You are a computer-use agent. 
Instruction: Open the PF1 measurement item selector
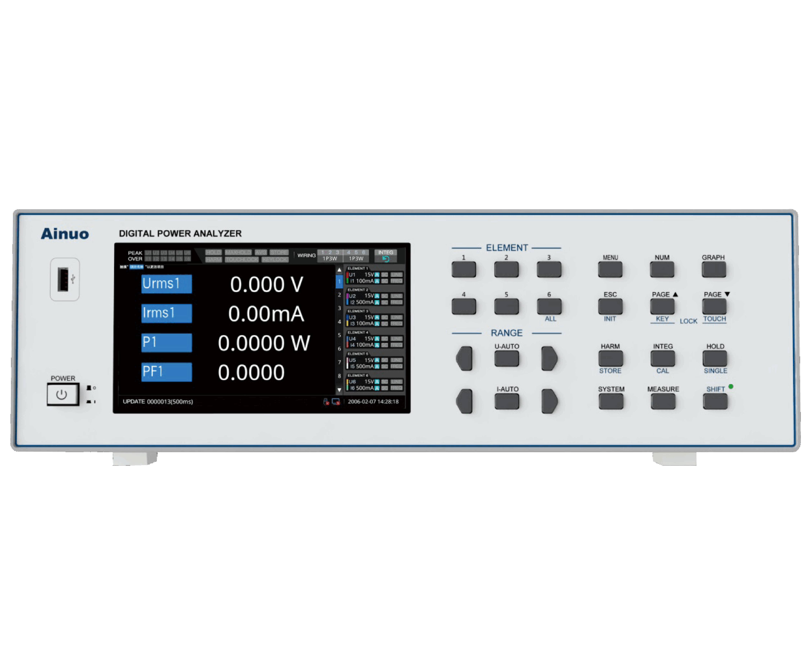[166, 372]
